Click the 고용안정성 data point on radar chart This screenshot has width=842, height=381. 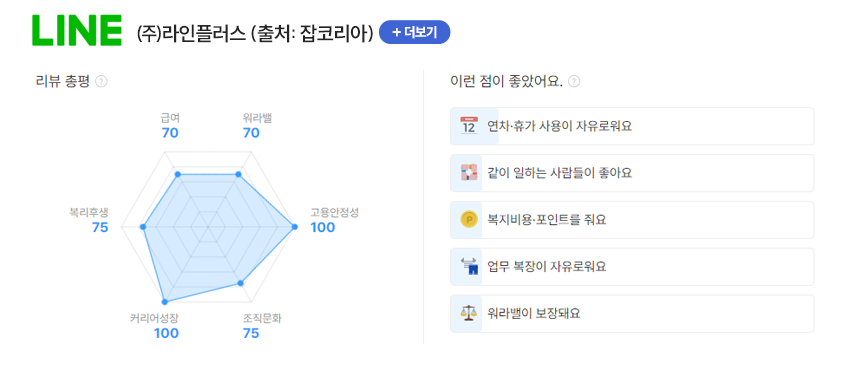[294, 227]
